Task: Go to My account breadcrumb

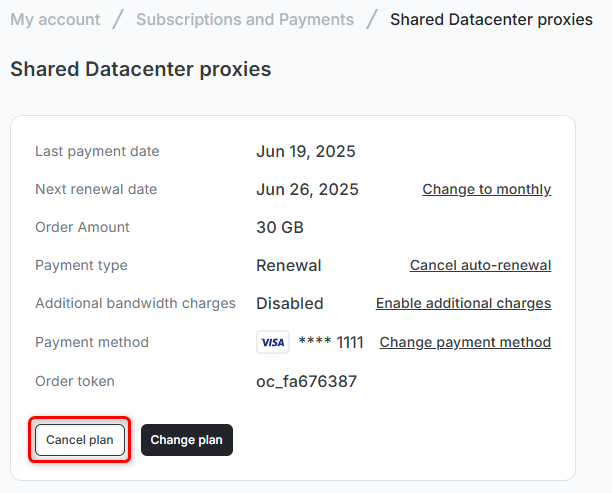Action: click(x=55, y=19)
